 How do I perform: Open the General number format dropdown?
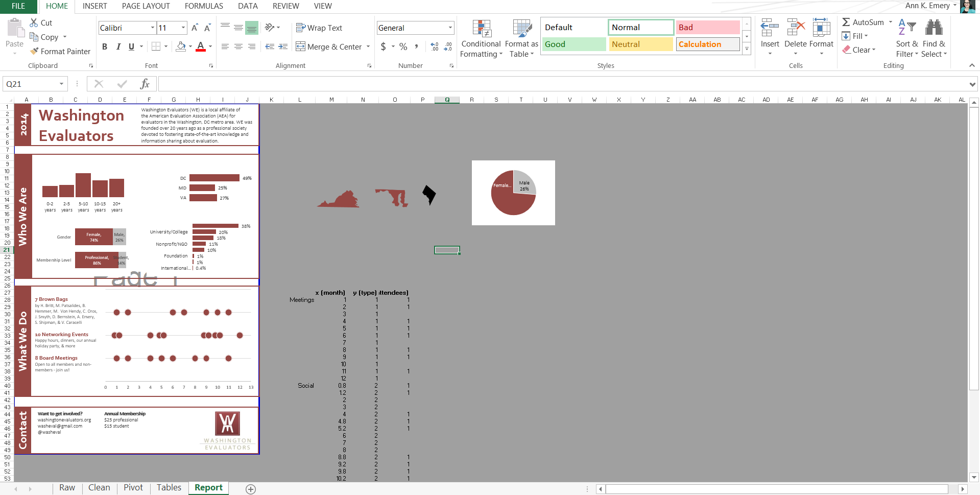450,28
